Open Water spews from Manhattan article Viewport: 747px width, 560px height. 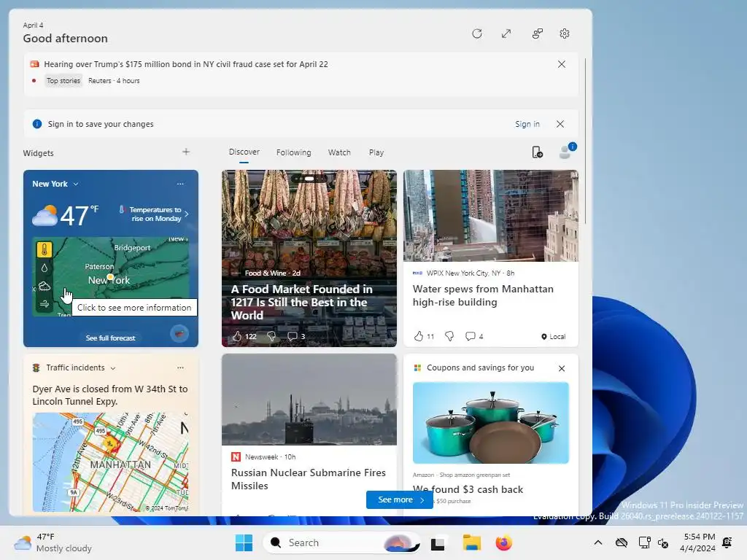[483, 295]
